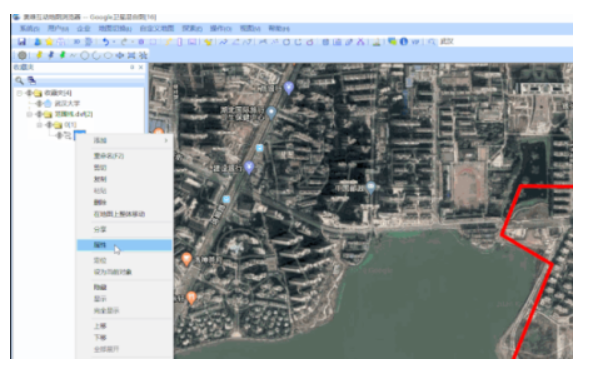Toggle visibility of 武汉大学 tree item
Viewport: 596px width, 369px height.
tap(39, 103)
